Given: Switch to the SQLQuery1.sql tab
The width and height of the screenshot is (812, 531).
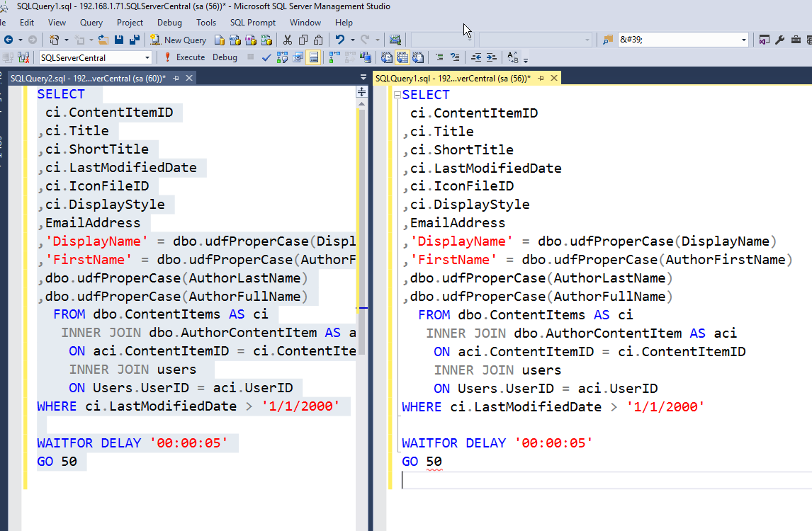Looking at the screenshot, I should [453, 78].
